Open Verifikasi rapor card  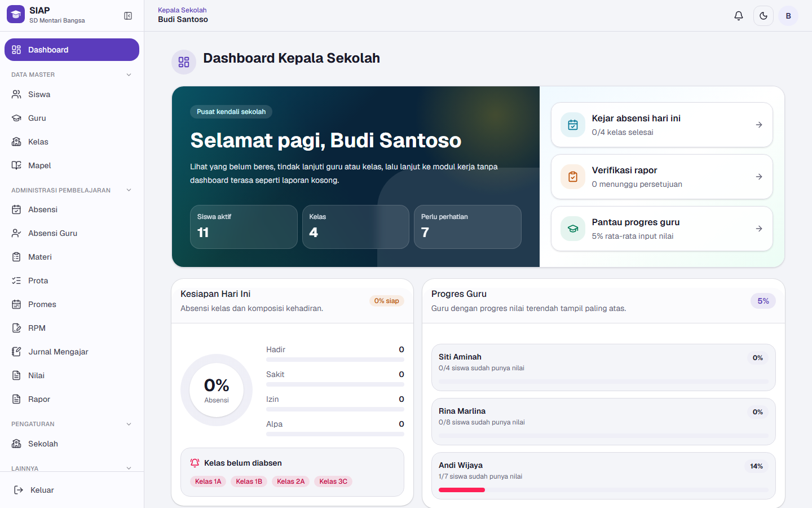pyautogui.click(x=661, y=177)
